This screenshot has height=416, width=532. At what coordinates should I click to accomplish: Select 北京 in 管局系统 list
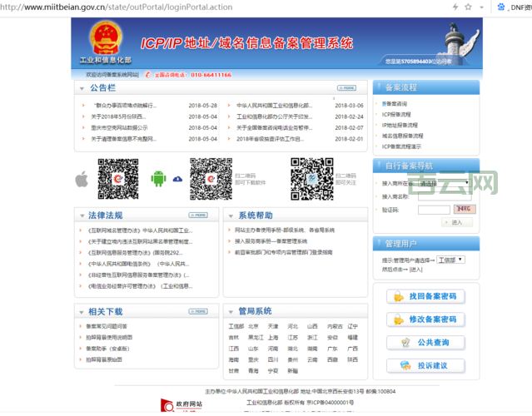[253, 326]
